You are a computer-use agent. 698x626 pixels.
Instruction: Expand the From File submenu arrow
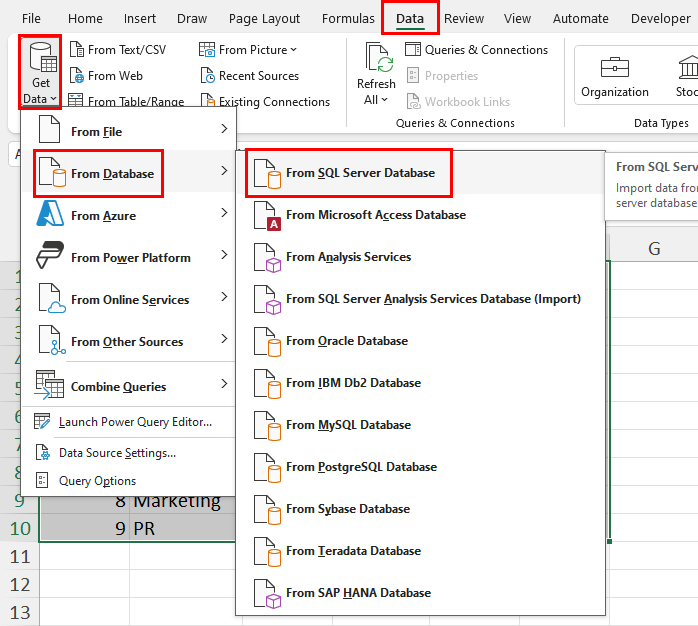click(224, 129)
